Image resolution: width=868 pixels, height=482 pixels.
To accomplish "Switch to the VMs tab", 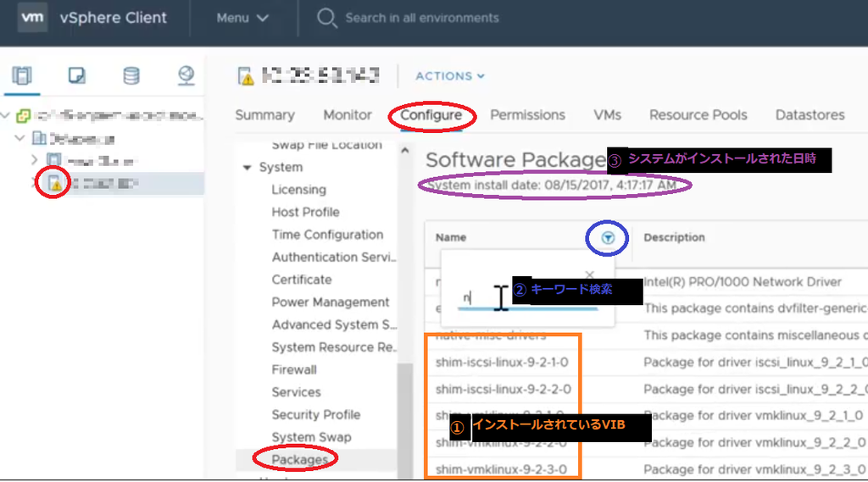I will 607,115.
